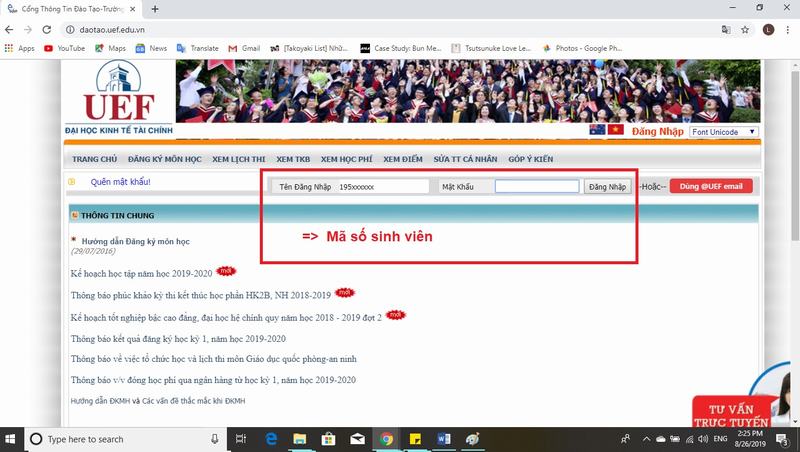Launch Microsoft Edge from the taskbar
800x452 pixels.
(271, 439)
